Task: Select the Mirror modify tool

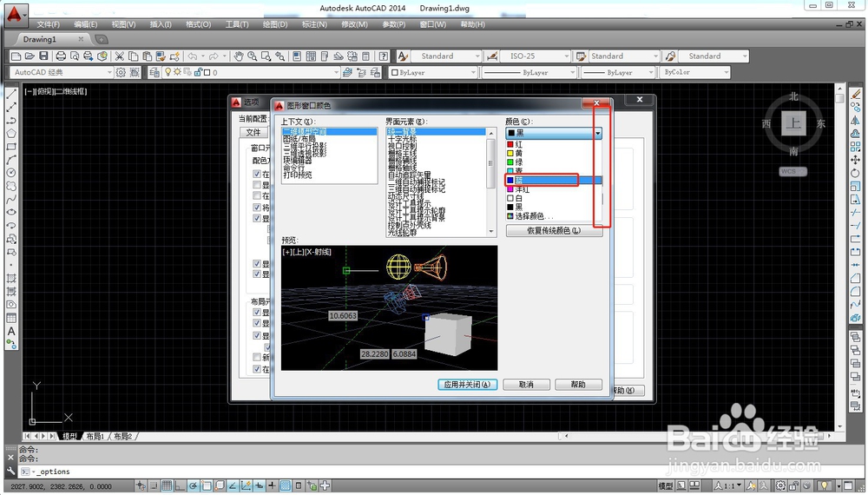Action: 856,120
